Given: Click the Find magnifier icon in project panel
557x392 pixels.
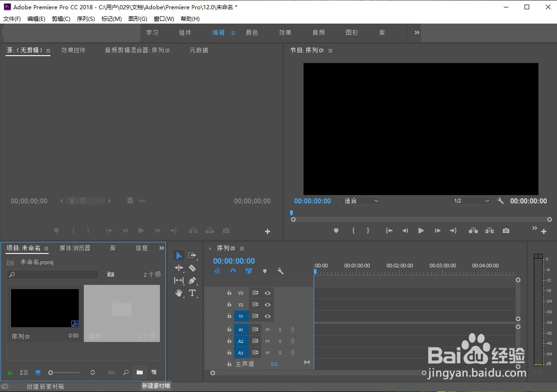Looking at the screenshot, I should coord(126,372).
